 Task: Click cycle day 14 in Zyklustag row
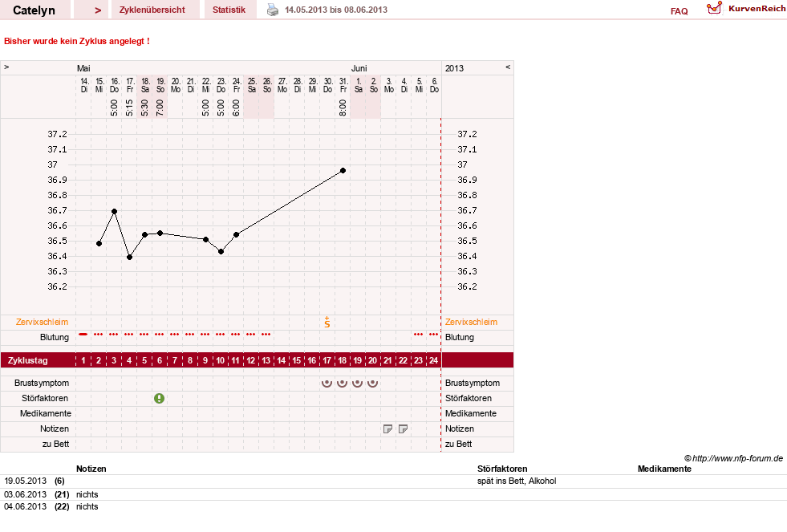[281, 360]
